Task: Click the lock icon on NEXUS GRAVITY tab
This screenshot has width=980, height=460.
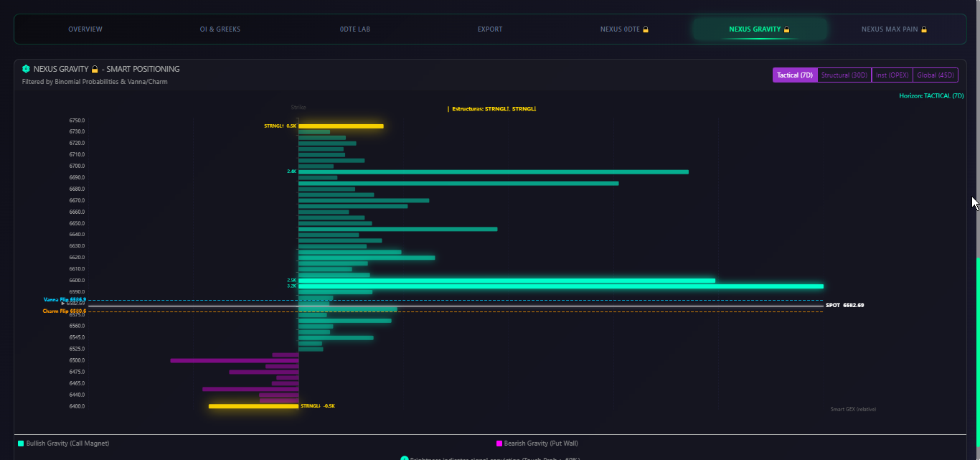Action: 786,29
